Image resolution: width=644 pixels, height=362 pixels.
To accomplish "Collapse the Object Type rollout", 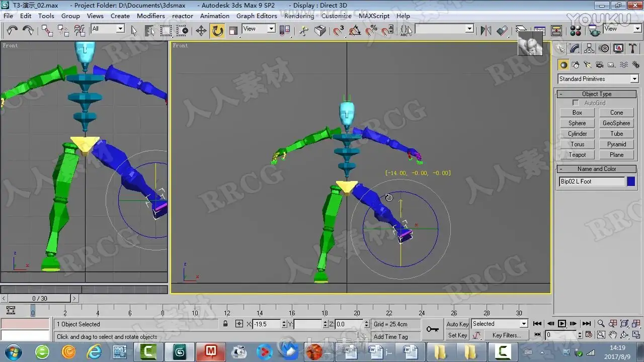I will (596, 94).
